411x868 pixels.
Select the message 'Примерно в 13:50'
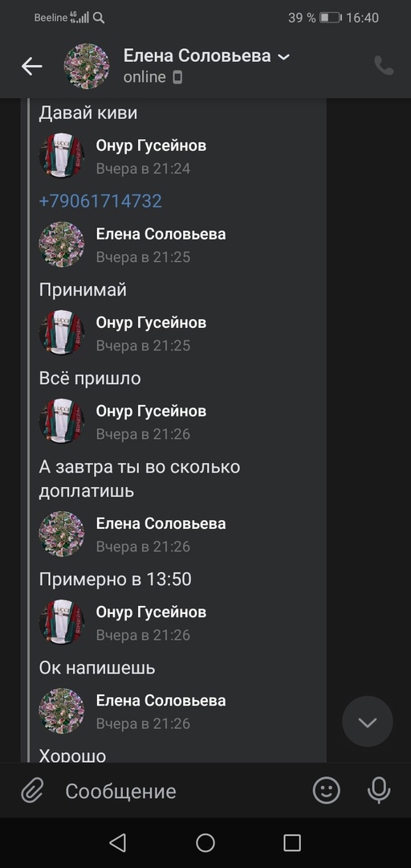click(115, 579)
